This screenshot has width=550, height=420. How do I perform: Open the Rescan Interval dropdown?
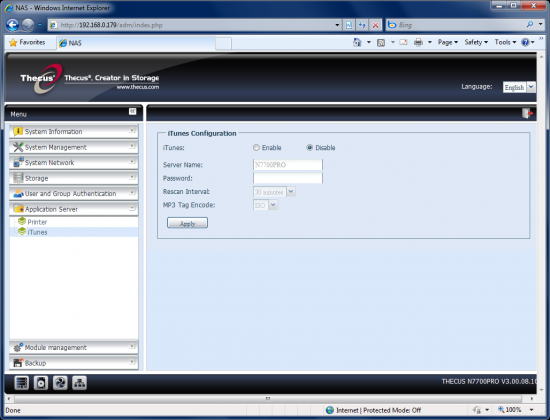click(x=291, y=192)
